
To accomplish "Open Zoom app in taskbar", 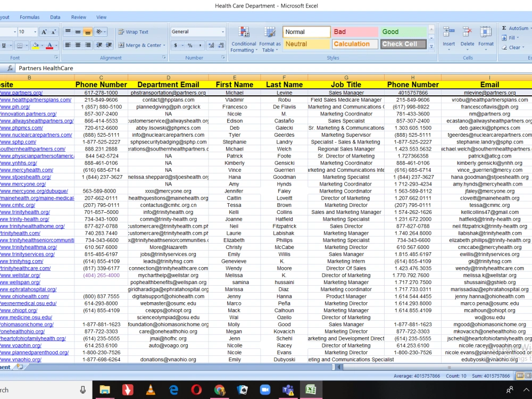I will (265, 390).
